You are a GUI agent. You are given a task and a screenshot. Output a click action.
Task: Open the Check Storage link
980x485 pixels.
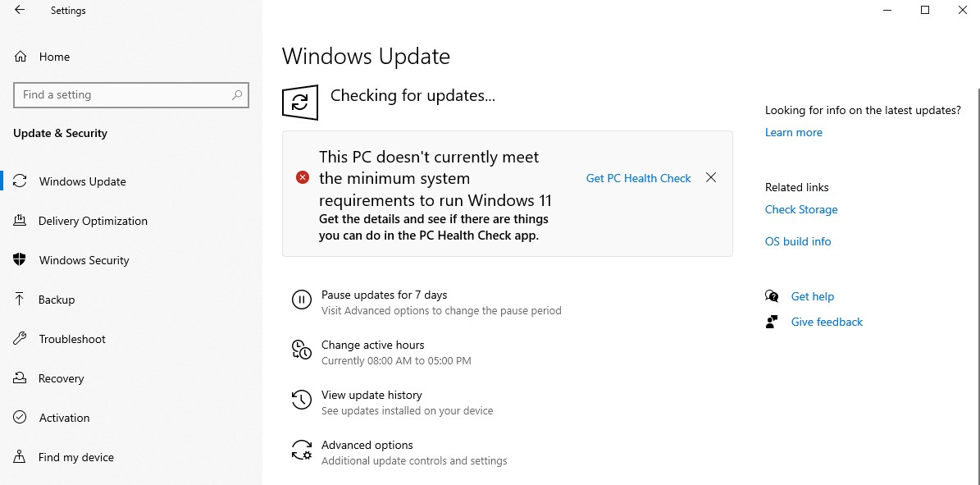tap(801, 209)
